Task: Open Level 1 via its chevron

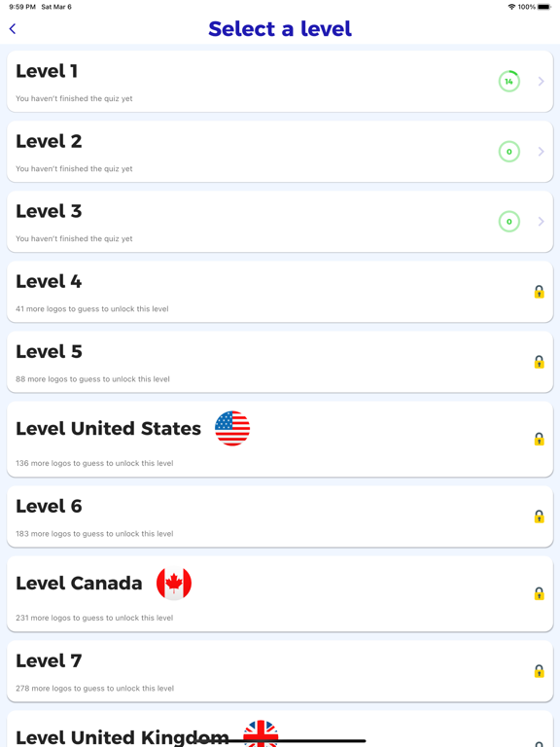Action: pyautogui.click(x=541, y=82)
